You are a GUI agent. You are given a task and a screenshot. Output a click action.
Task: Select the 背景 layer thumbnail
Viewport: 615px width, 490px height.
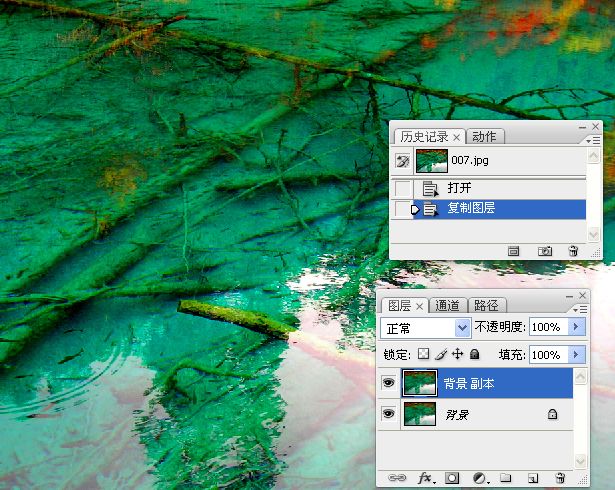(420, 414)
